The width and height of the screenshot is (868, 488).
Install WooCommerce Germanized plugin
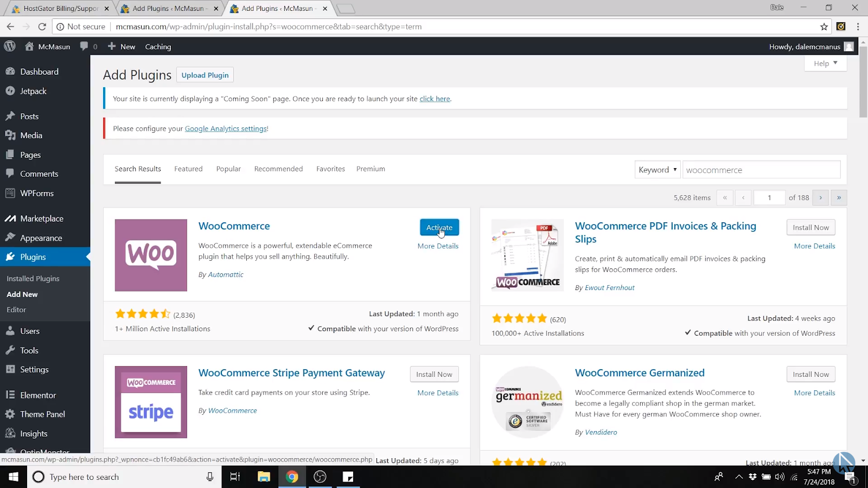point(810,374)
